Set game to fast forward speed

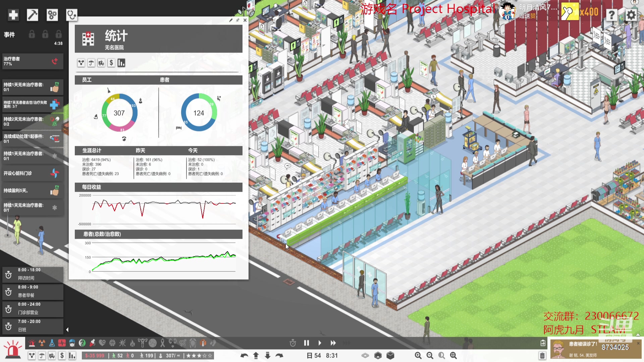click(x=333, y=343)
